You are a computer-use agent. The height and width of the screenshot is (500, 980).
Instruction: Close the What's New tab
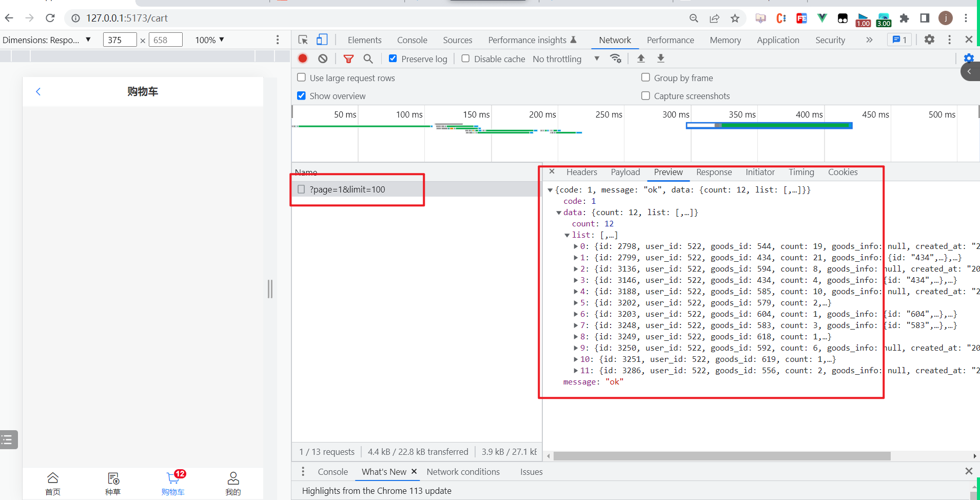pos(414,471)
